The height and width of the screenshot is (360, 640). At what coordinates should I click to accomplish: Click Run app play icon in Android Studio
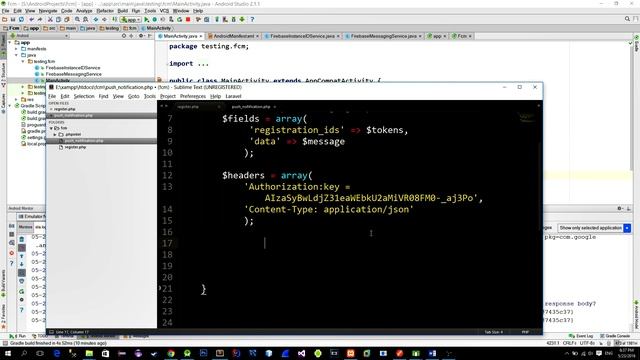pos(147,19)
